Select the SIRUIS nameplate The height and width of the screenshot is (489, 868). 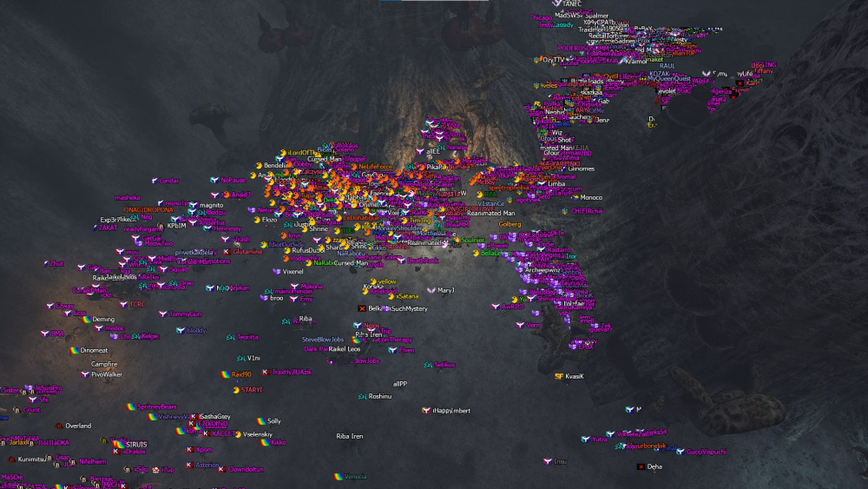(x=136, y=444)
